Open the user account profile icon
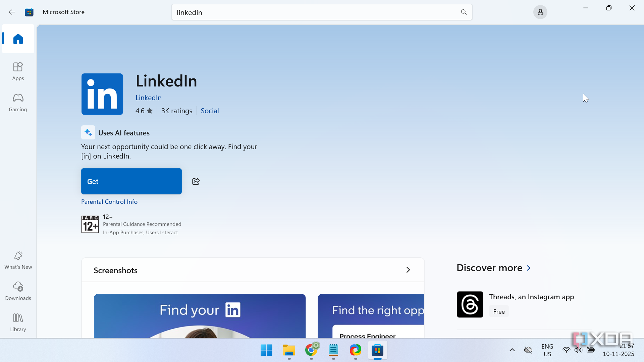This screenshot has height=362, width=644. point(540,12)
